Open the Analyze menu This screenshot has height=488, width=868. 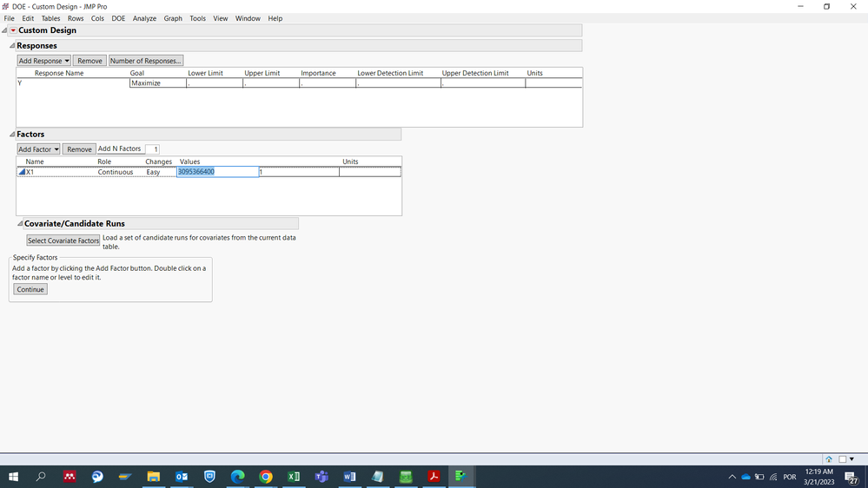tap(144, 18)
